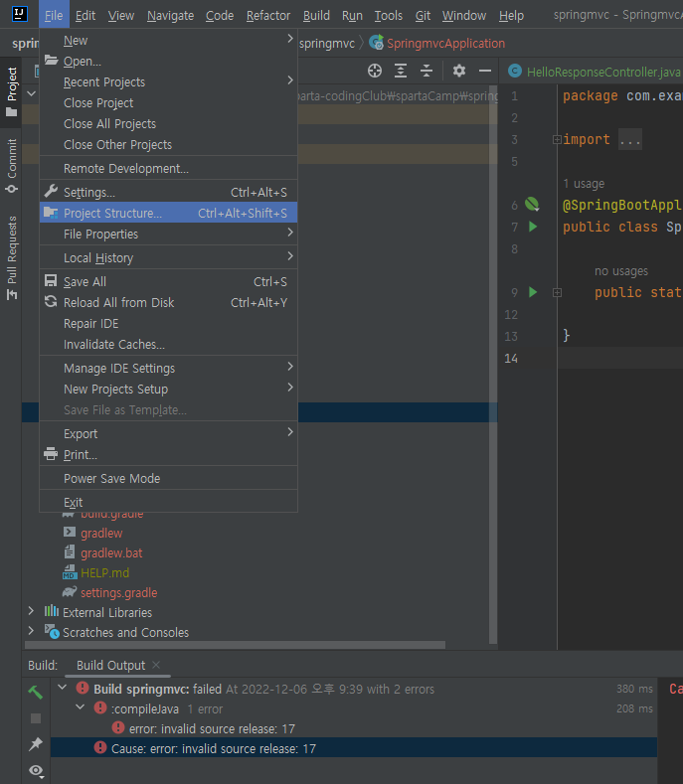Expand External Libraries node

pos(31,611)
